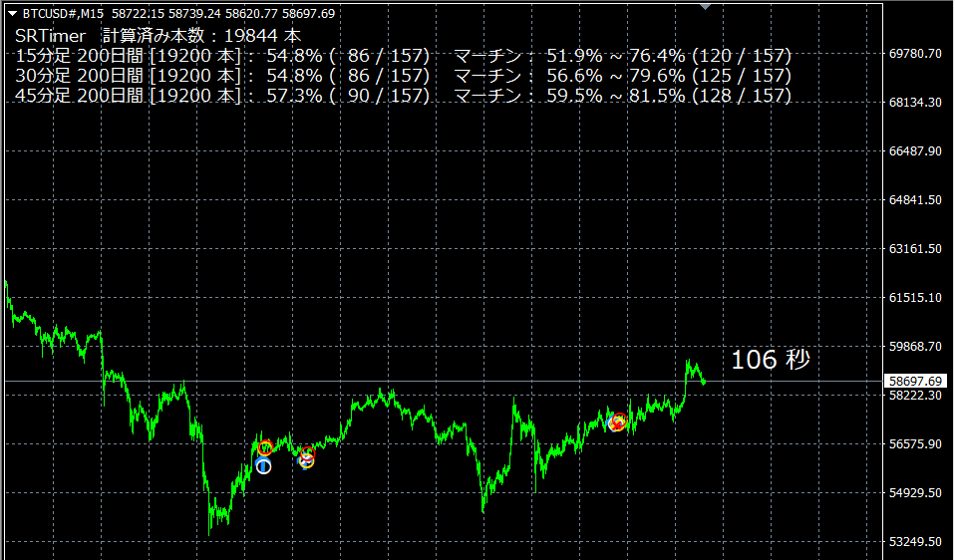Click the BTCUSD#,M15 chart title text
The image size is (955, 560).
pos(64,13)
